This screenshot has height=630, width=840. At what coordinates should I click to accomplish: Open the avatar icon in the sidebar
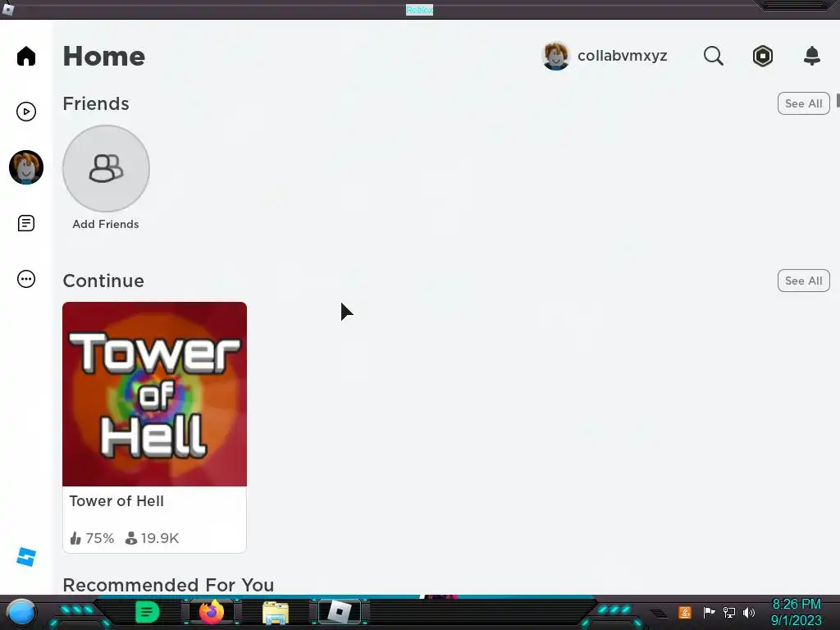coord(25,167)
